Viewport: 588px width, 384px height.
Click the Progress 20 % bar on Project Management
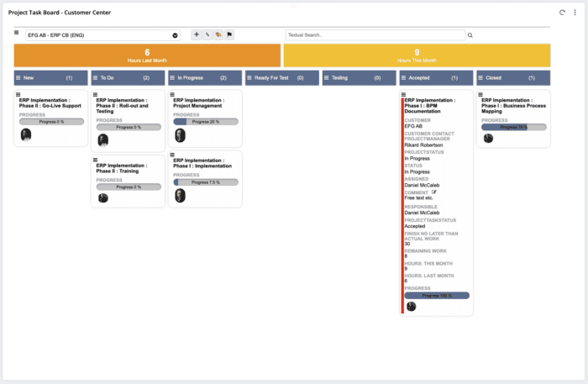point(206,122)
